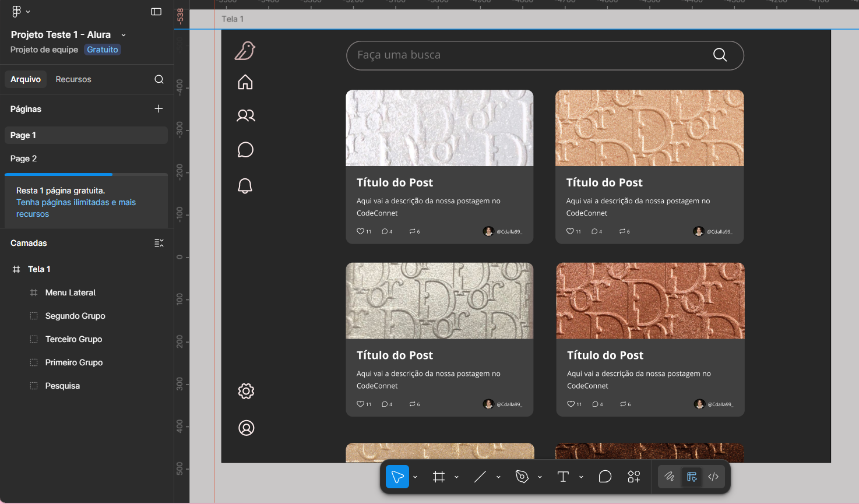Viewport: 859px width, 504px height.
Task: Click the home icon in the side menu
Action: point(245,82)
